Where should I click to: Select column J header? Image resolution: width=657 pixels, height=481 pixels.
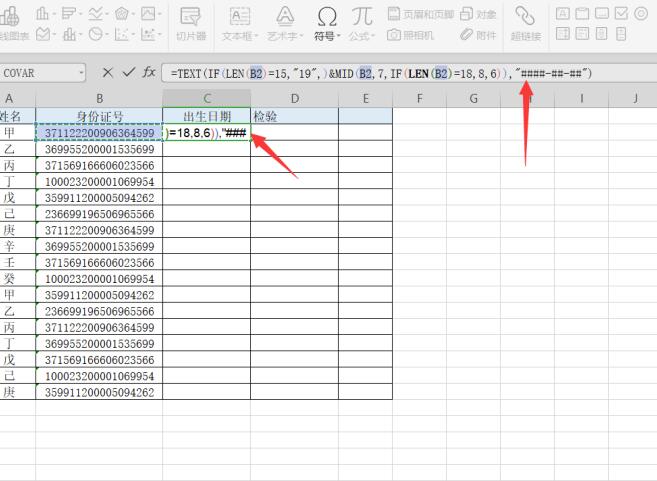coord(635,98)
